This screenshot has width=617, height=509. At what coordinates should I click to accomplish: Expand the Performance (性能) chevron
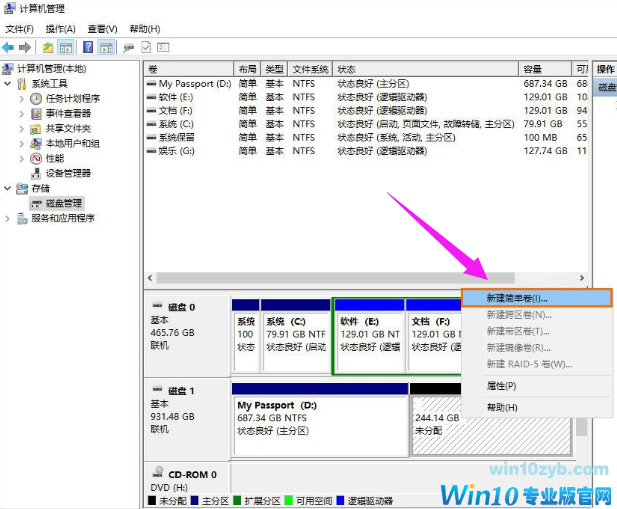click(x=22, y=159)
